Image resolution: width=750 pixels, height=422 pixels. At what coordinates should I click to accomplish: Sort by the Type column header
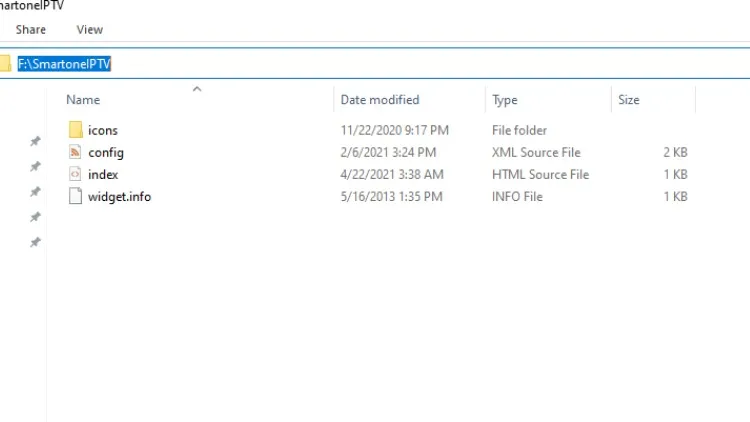(505, 100)
